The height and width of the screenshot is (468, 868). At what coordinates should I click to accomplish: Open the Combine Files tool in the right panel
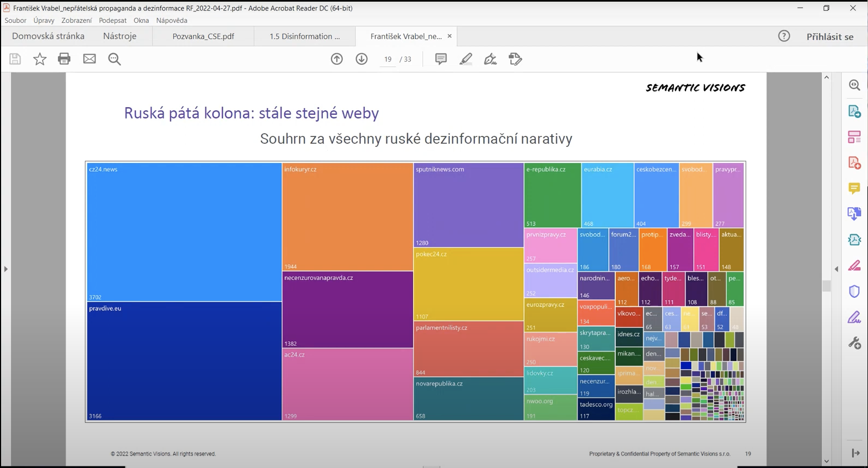click(x=854, y=214)
